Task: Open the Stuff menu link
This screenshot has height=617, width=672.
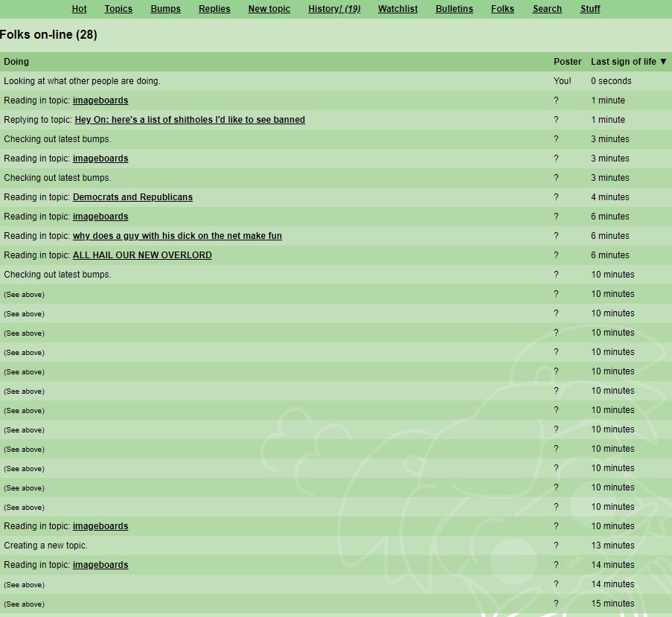Action: [590, 9]
